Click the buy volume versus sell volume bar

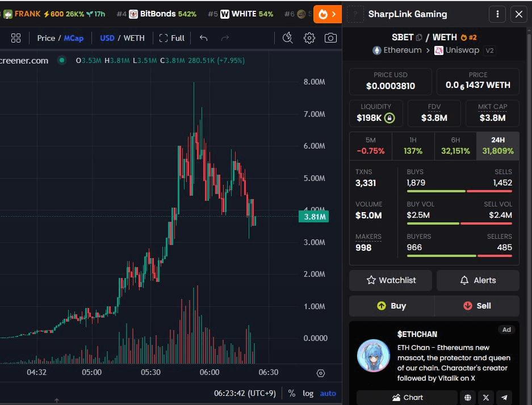(459, 223)
